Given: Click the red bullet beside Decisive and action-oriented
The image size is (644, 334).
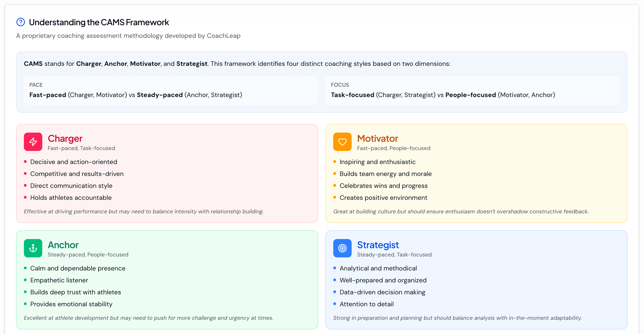Looking at the screenshot, I should 25,161.
